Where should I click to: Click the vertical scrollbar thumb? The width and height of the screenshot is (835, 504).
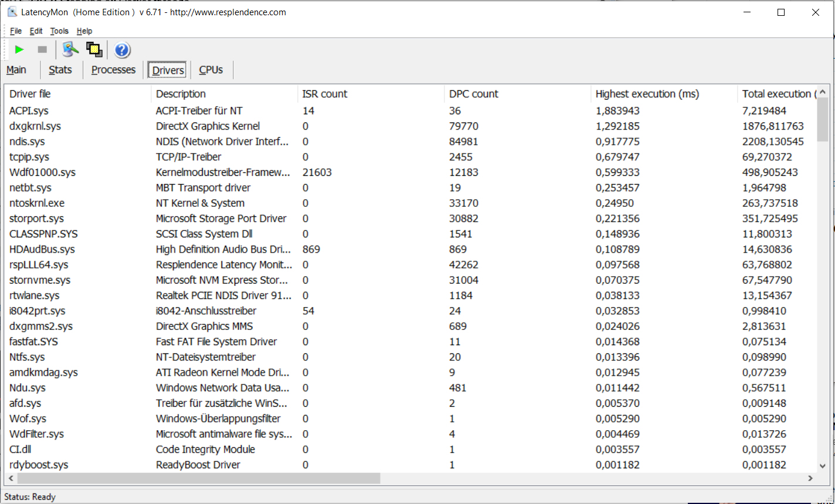(823, 120)
